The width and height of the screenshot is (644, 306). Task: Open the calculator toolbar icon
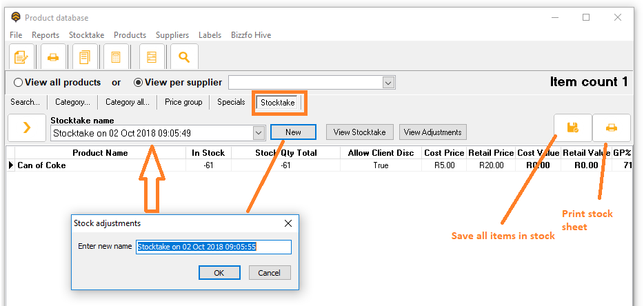tap(116, 57)
